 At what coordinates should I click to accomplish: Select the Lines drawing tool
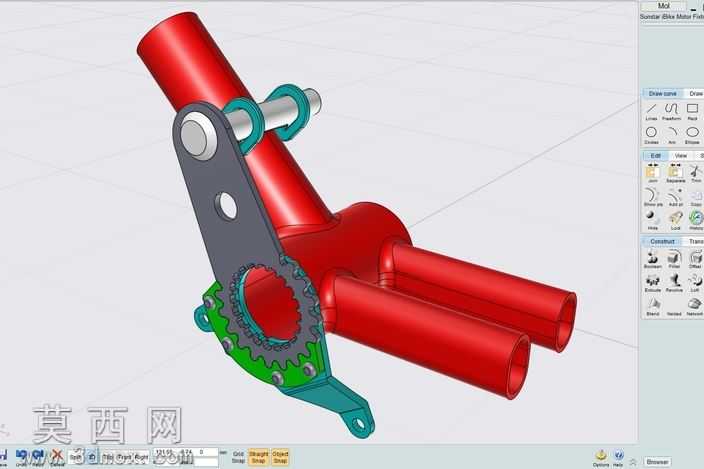(651, 112)
